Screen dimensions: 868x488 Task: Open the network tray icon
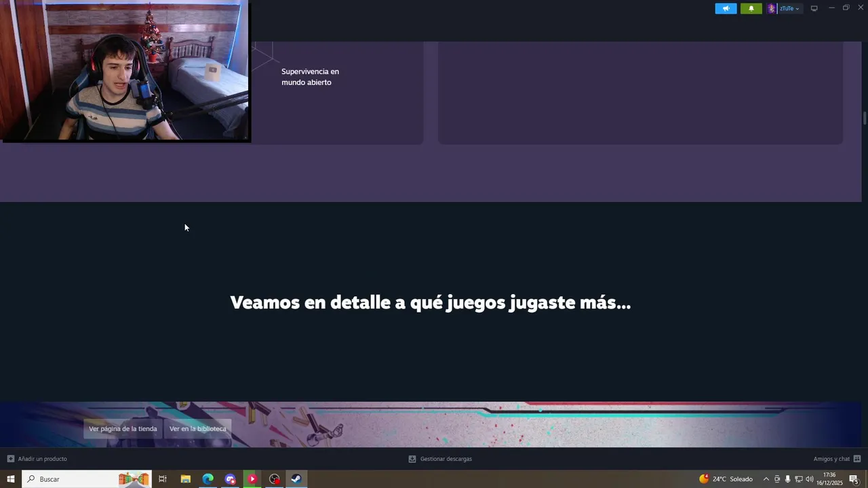pos(798,479)
